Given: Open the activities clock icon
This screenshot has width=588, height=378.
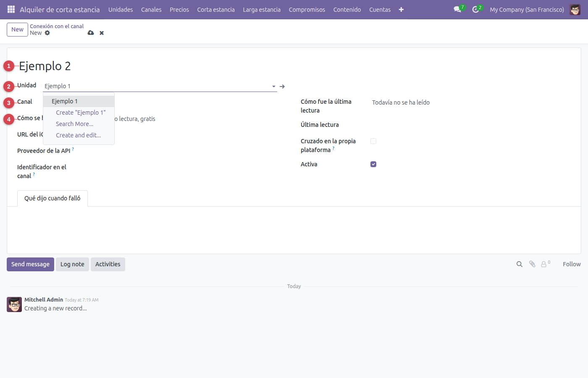Looking at the screenshot, I should [x=476, y=9].
